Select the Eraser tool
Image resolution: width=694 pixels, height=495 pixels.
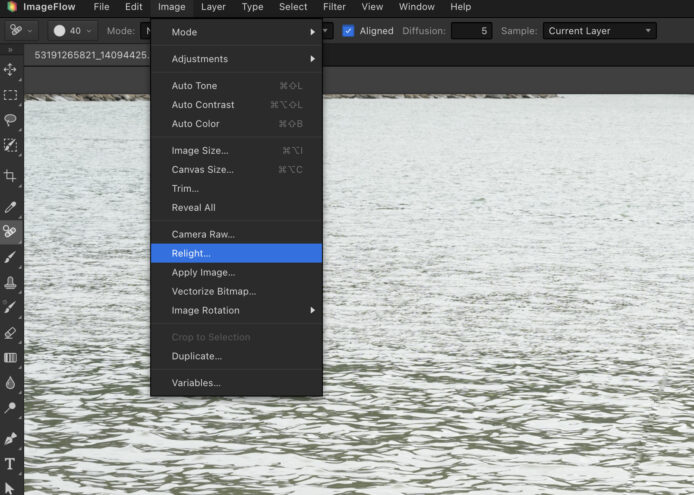click(10, 333)
